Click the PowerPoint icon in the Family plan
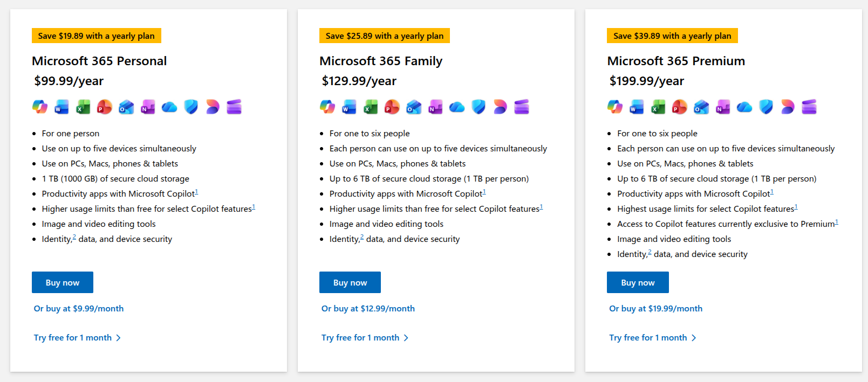868x382 pixels. click(x=392, y=107)
